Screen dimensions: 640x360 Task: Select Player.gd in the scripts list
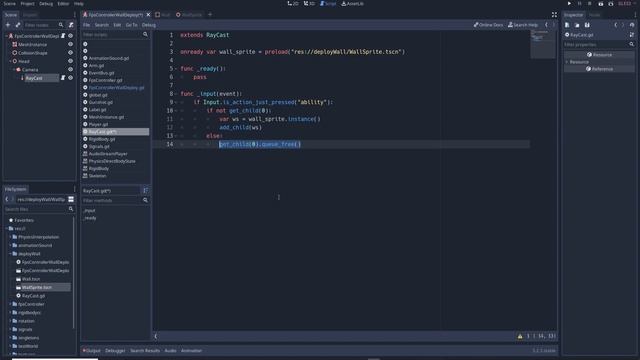(x=98, y=124)
